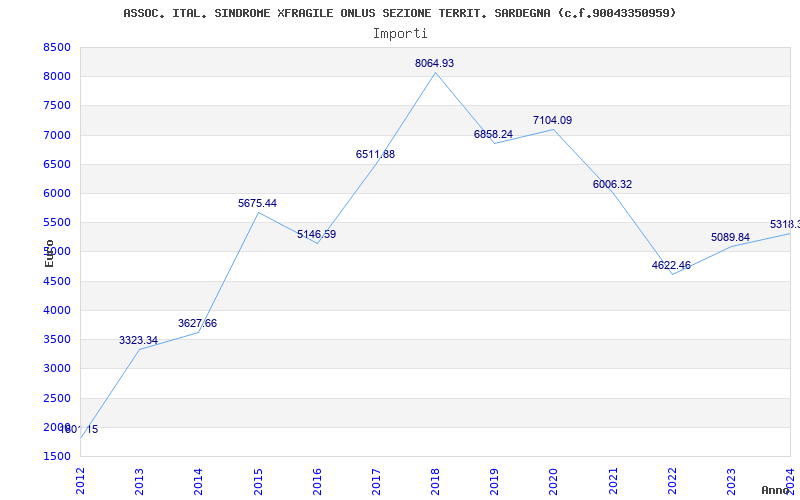Select the 4622.46 data label

coord(671,265)
